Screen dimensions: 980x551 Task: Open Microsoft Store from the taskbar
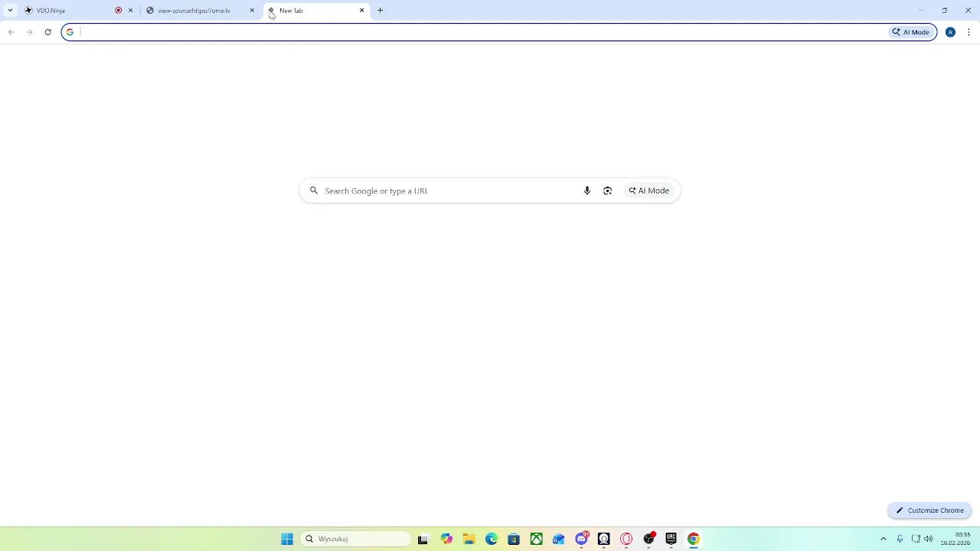click(514, 539)
